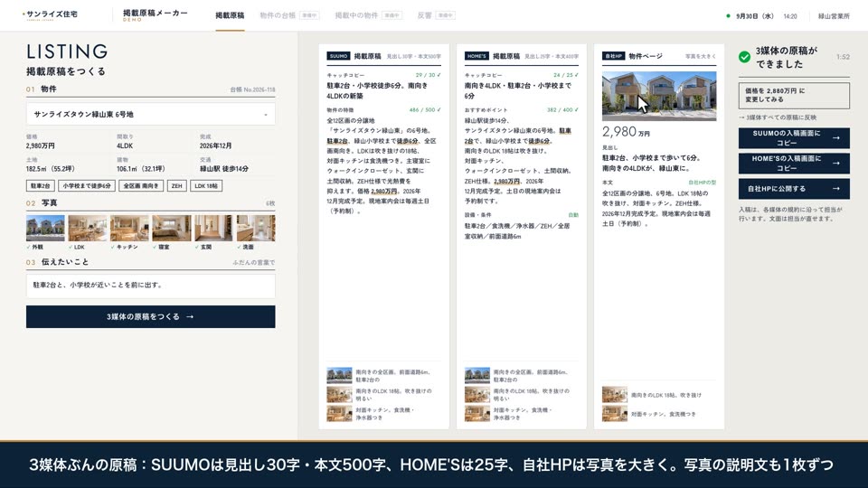
Task: Click the 写真を大きく label on 自社HP
Action: (700, 56)
